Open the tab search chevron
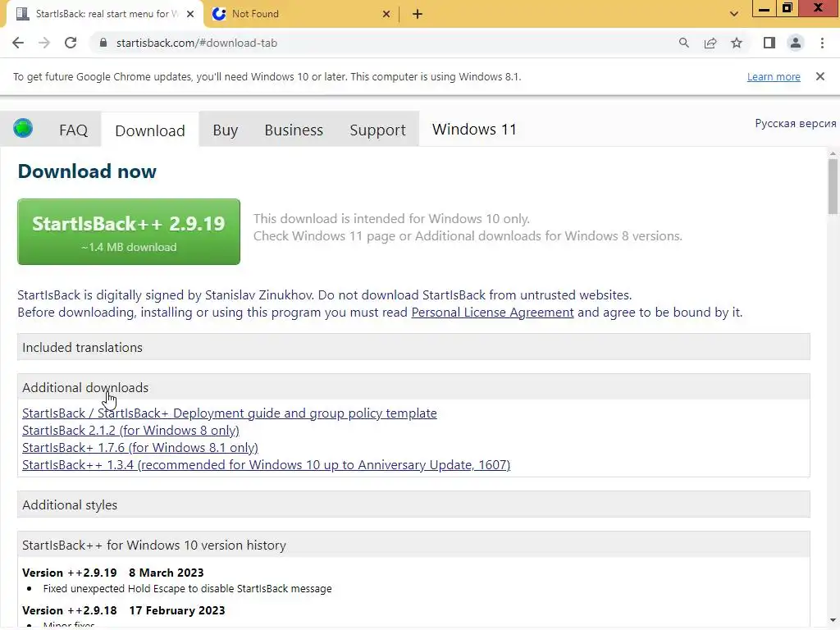Screen dimensions: 840x630 click(734, 14)
